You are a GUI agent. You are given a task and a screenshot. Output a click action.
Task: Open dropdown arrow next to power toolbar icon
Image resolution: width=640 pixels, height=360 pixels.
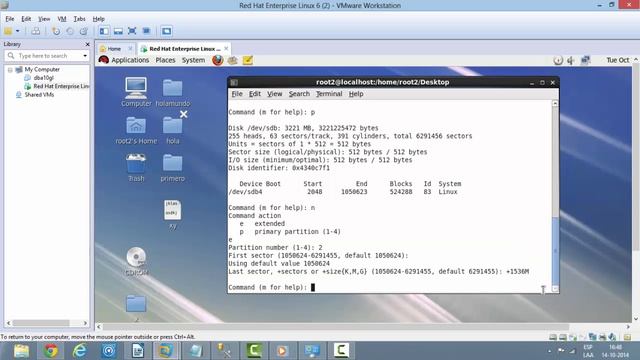18,31
